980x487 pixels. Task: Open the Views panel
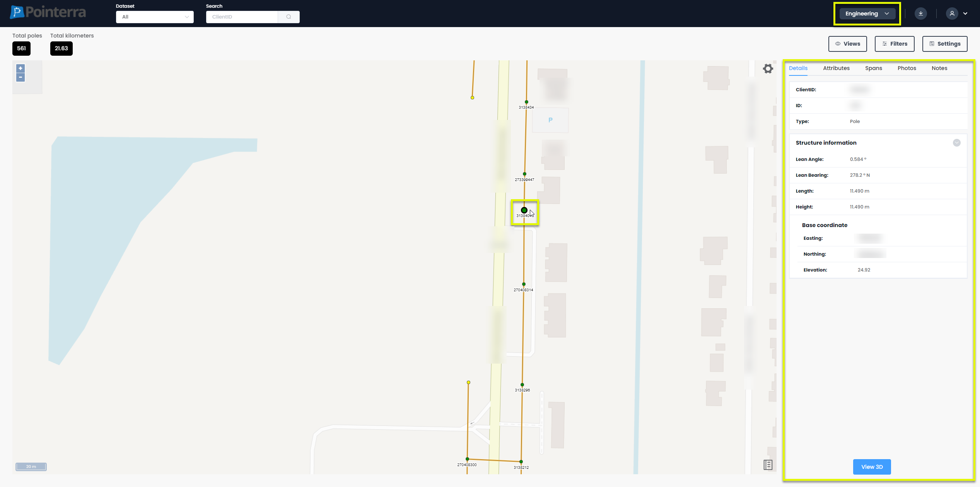pos(847,44)
